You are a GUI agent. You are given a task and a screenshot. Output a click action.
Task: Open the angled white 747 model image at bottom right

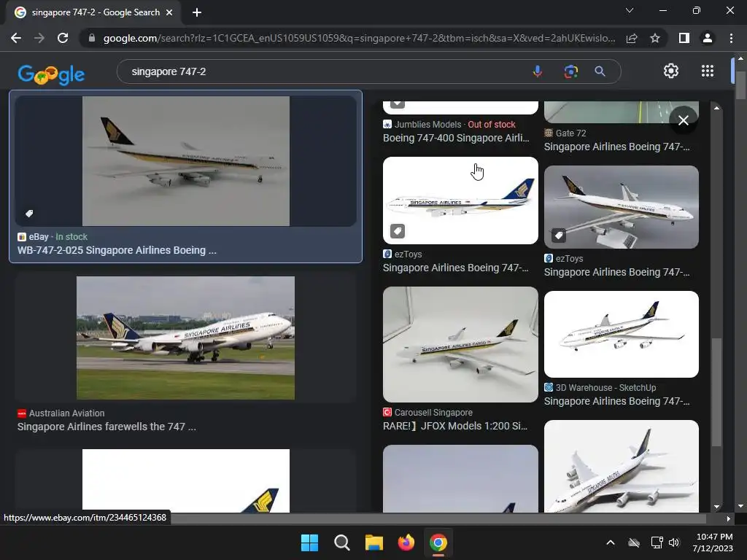[x=622, y=466]
